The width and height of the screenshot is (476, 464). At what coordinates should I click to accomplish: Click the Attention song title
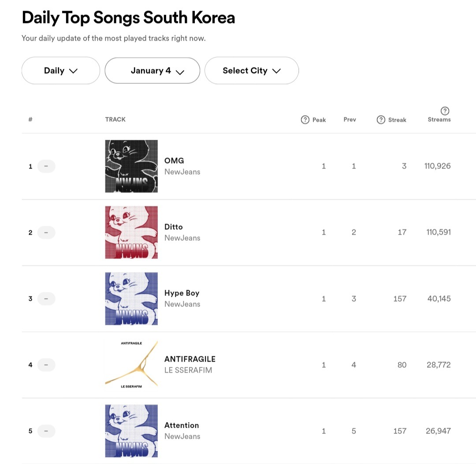(182, 425)
